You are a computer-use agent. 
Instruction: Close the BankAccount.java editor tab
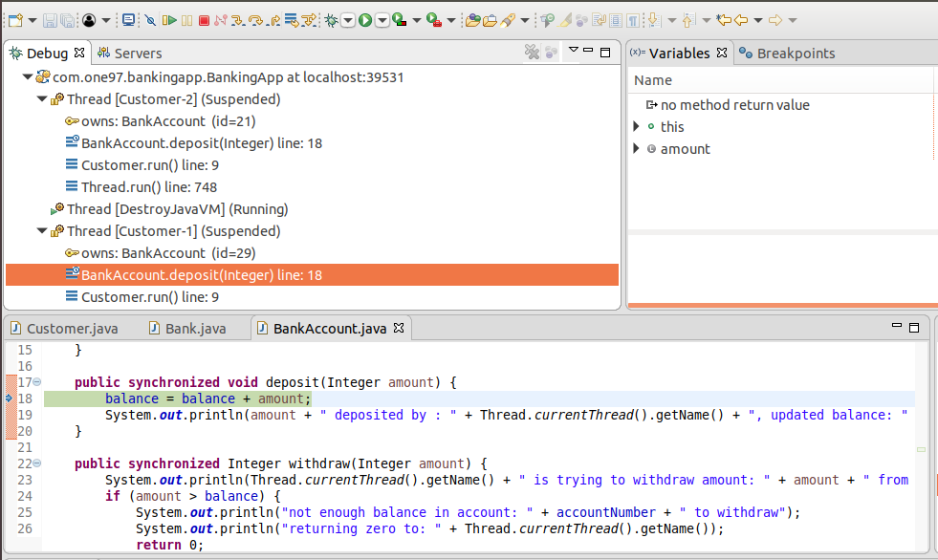[x=400, y=329]
